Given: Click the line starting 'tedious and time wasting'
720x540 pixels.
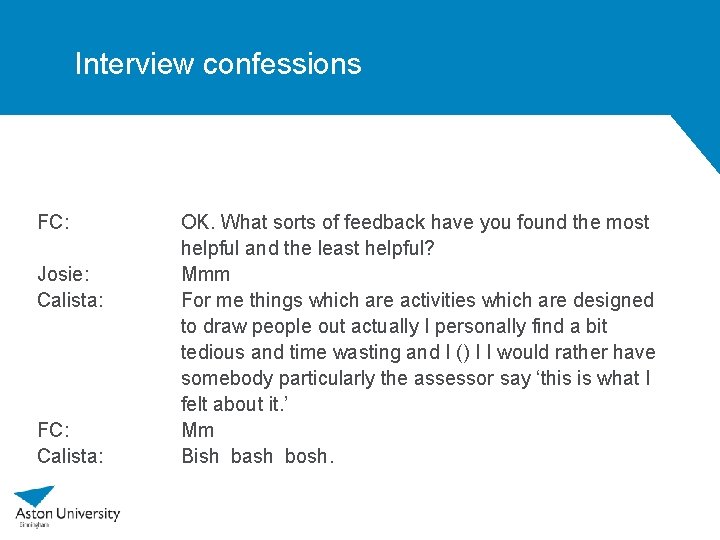Looking at the screenshot, I should pyautogui.click(x=418, y=353).
